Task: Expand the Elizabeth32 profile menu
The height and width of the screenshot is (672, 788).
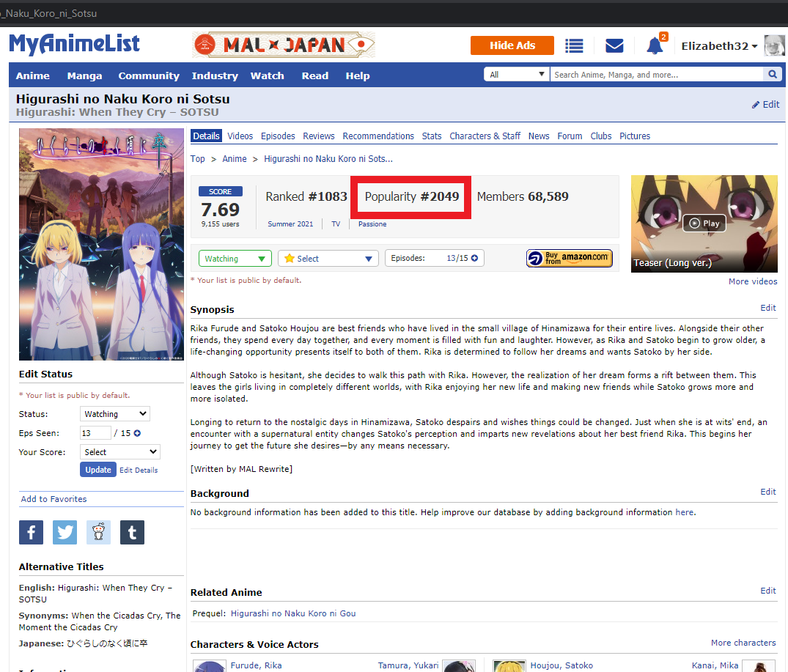Action: point(719,46)
